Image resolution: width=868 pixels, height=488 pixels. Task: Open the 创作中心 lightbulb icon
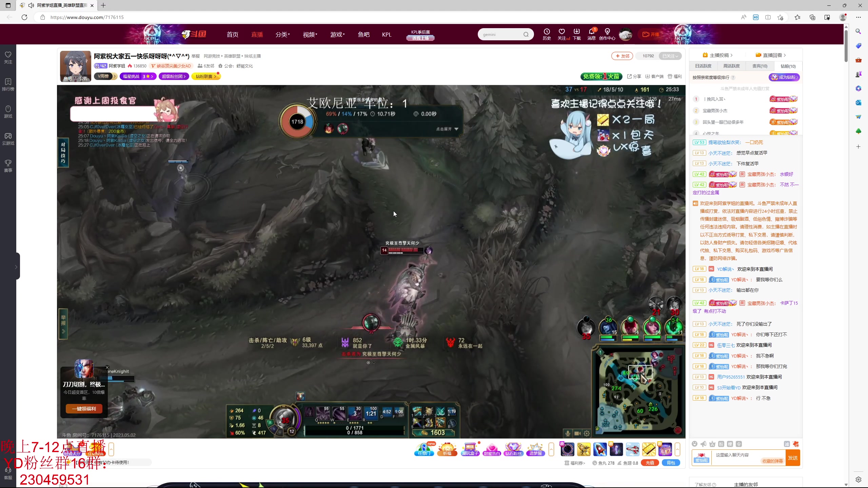tap(607, 34)
